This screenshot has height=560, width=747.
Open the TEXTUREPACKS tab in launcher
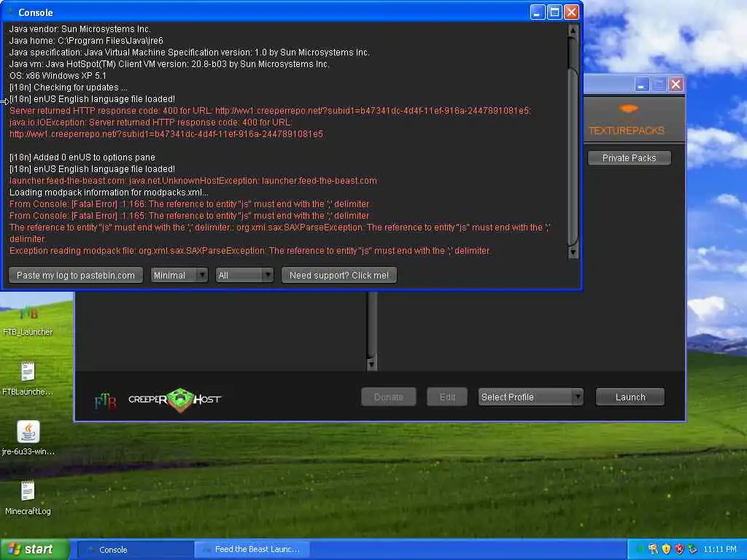coord(627,120)
